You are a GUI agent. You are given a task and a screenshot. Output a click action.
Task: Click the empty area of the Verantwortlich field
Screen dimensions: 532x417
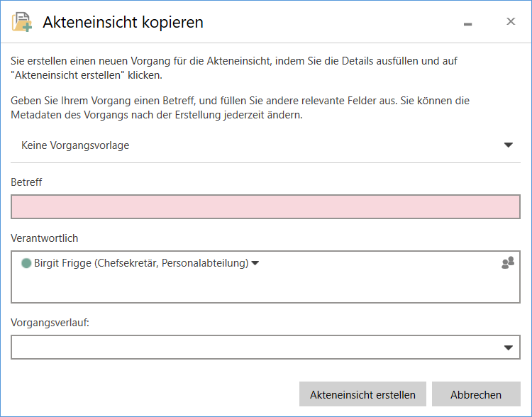tap(265, 289)
